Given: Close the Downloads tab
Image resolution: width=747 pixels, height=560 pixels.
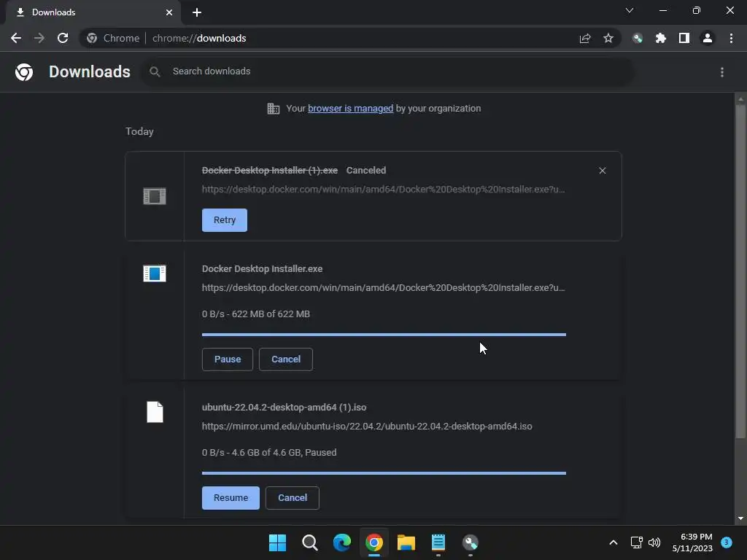Looking at the screenshot, I should pos(169,12).
